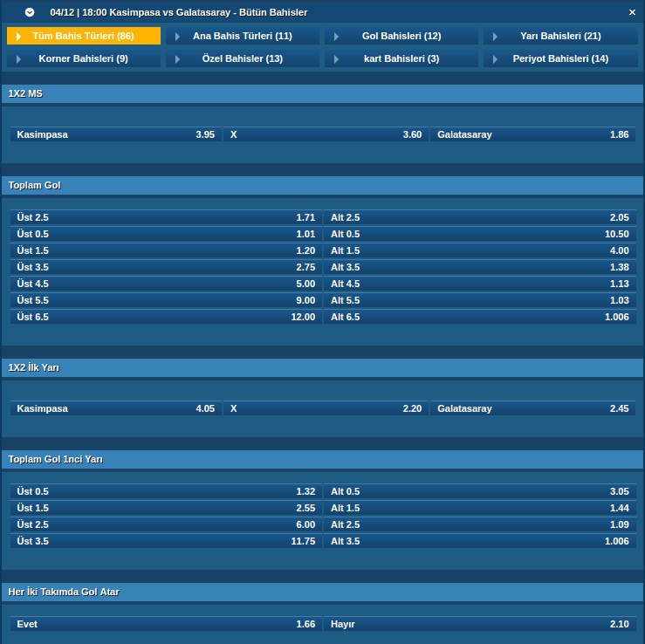The width and height of the screenshot is (645, 644).
Task: Choose Üst 0.5 at odds 1.01
Action: [x=166, y=234]
